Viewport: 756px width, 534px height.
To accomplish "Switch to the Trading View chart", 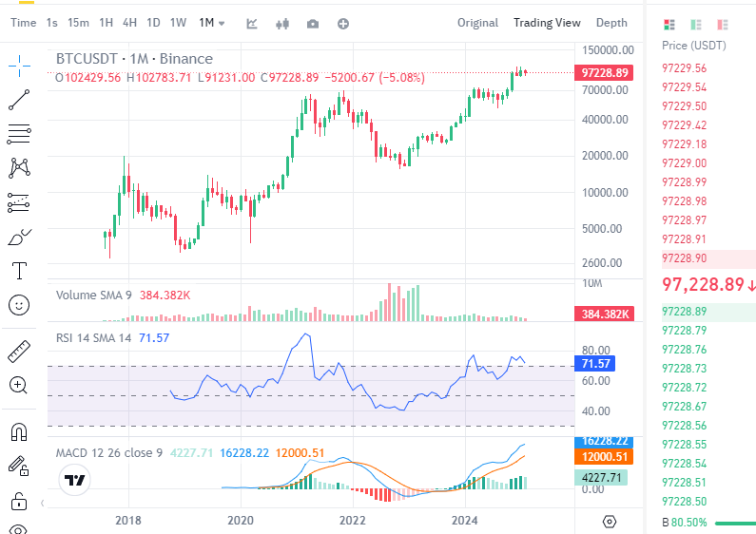I will click(x=547, y=23).
